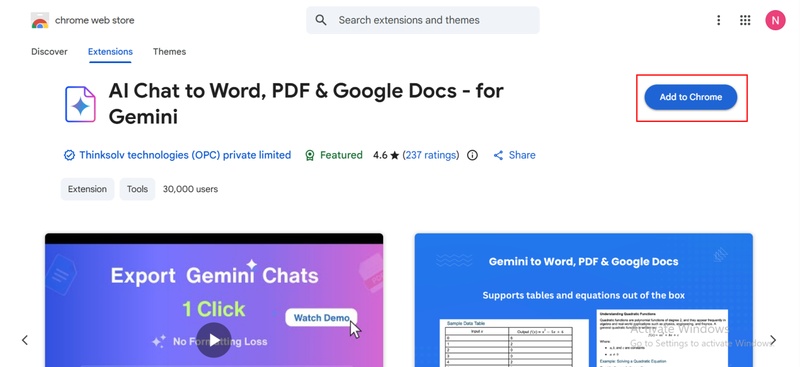
Task: Focus the Search extensions and themes field
Action: point(422,20)
